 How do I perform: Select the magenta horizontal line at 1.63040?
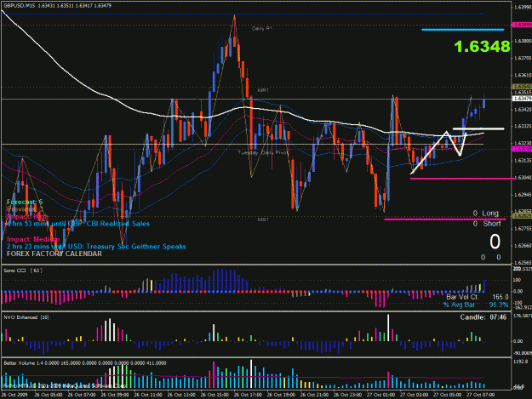point(461,179)
